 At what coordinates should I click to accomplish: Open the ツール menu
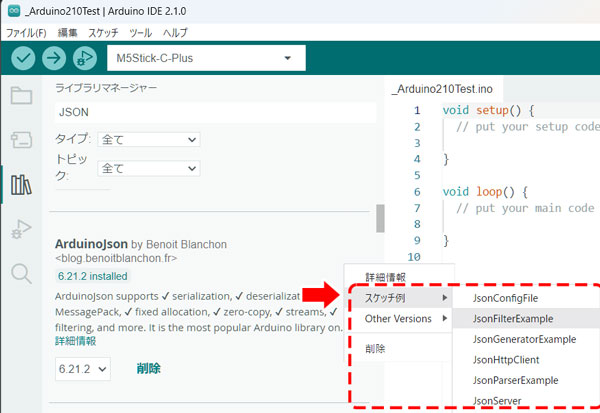[140, 33]
